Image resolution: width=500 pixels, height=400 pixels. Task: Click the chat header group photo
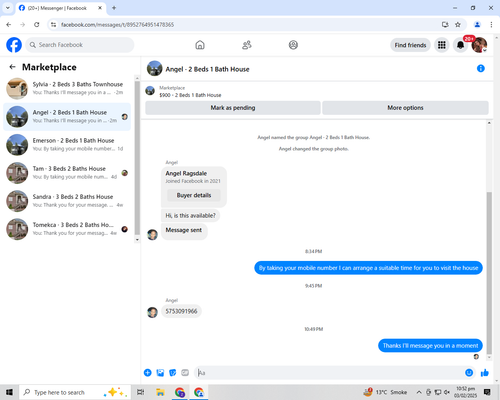click(x=154, y=68)
